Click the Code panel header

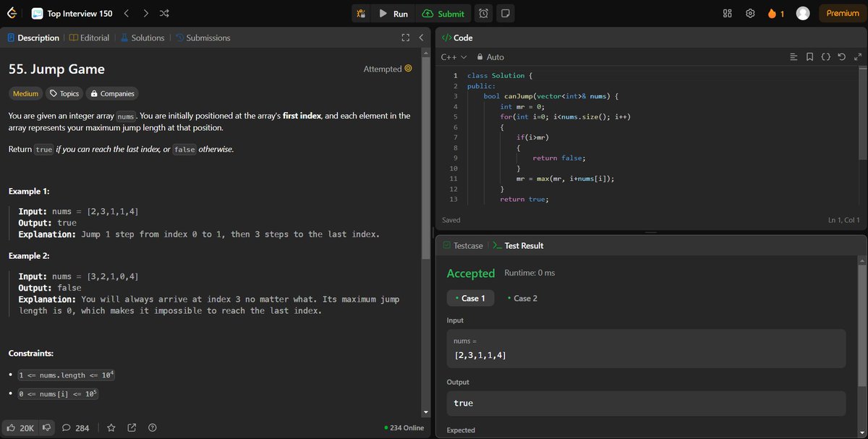pyautogui.click(x=457, y=38)
